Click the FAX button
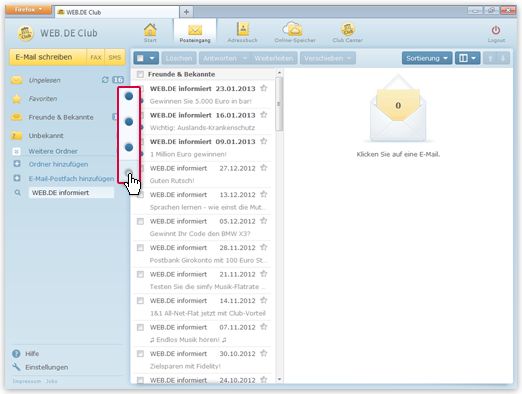The height and width of the screenshot is (394, 522). [x=96, y=57]
